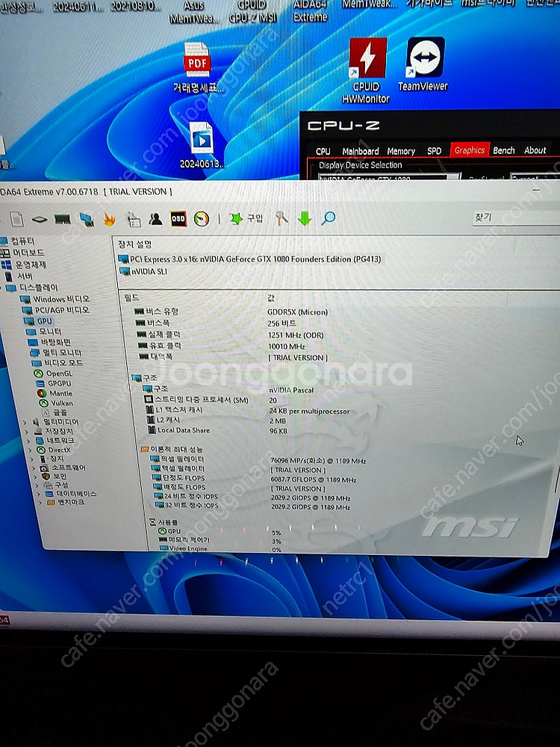Expand the 저장장치 tree node
560x747 pixels.
[27, 432]
